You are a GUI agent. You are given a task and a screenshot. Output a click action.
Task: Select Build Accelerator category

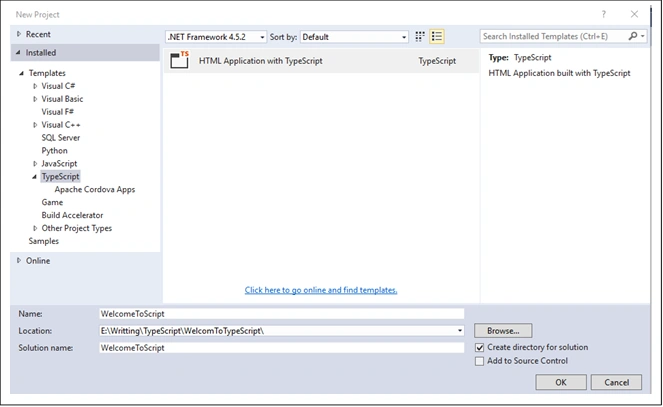[72, 215]
